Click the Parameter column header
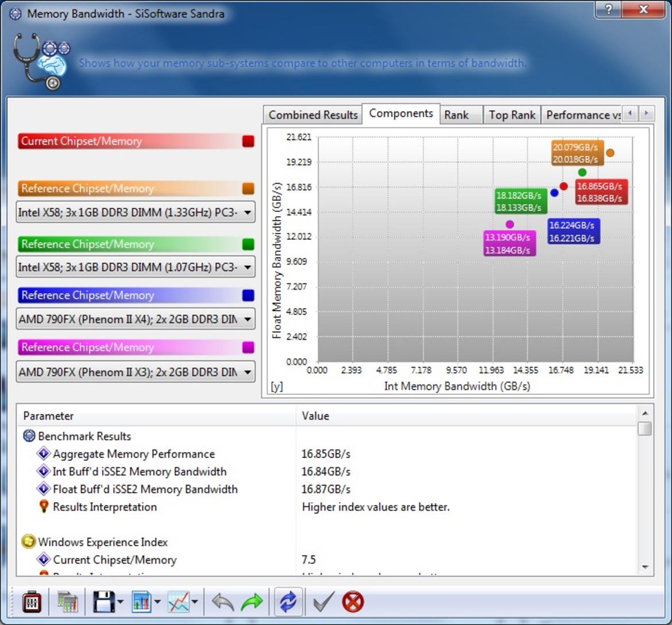This screenshot has height=625, width=672. coord(156,416)
